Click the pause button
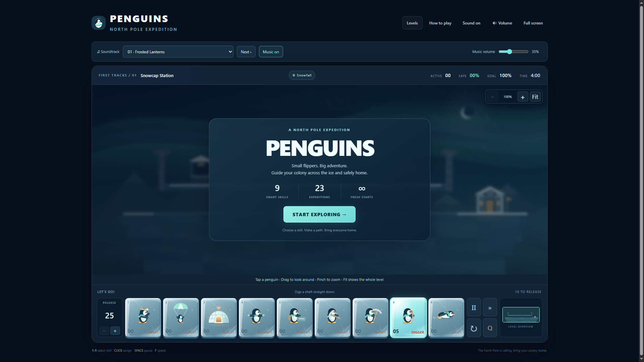644x362 pixels. point(474,307)
